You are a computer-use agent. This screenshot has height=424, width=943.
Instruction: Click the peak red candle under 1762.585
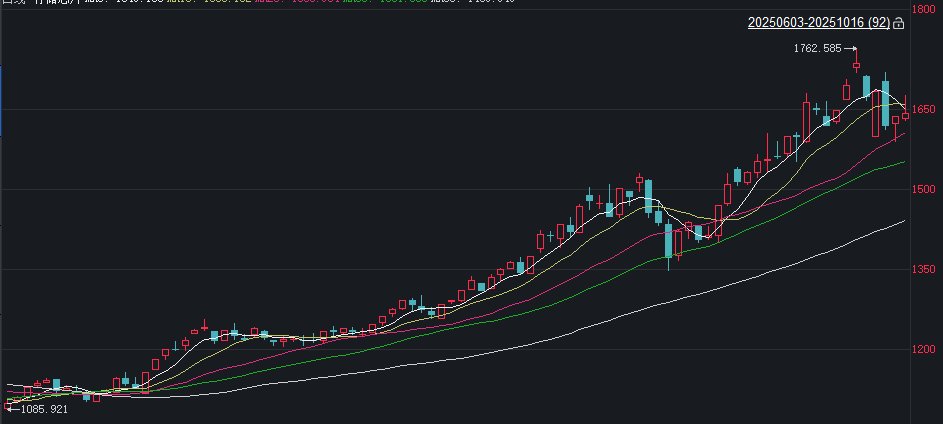click(x=856, y=67)
